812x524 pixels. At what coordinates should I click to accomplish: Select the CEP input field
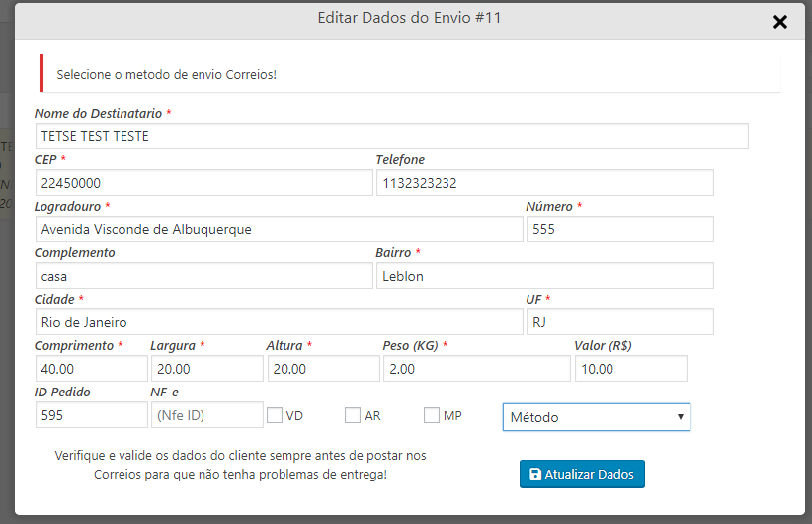(203, 183)
